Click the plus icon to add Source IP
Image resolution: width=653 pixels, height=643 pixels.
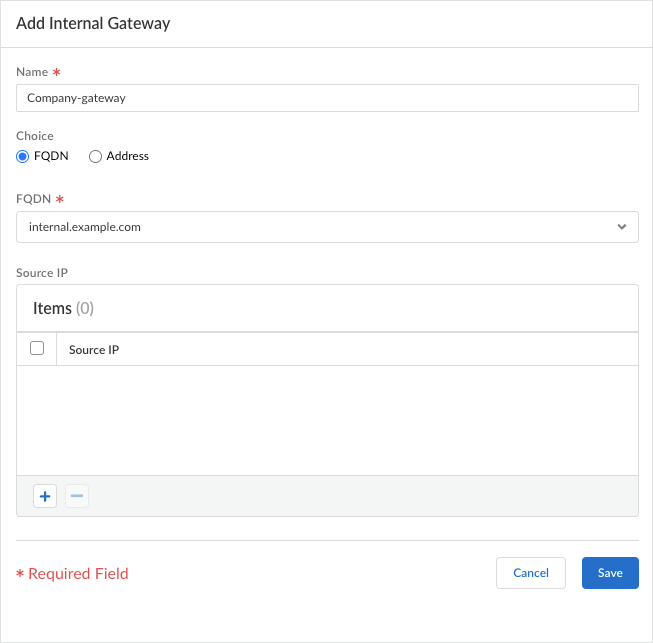coord(45,496)
